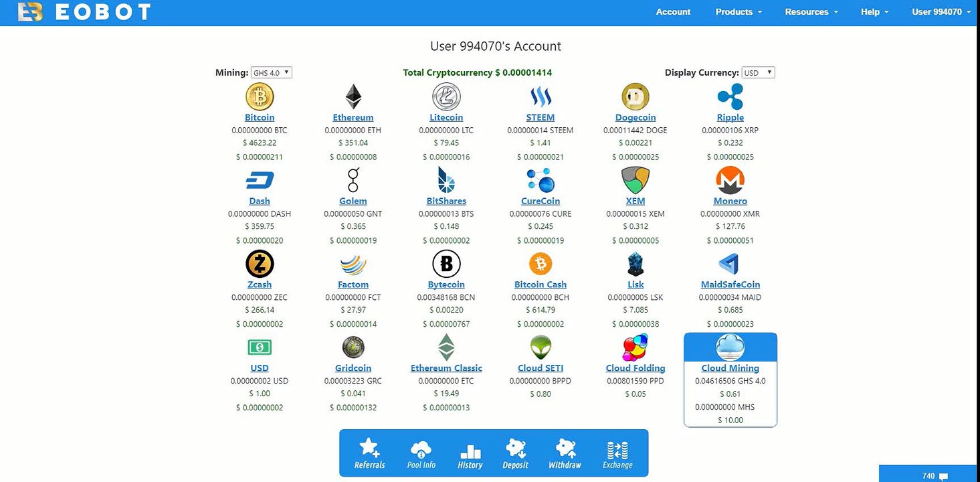Open the Exchange coins button
Image resolution: width=980 pixels, height=482 pixels.
click(x=617, y=453)
